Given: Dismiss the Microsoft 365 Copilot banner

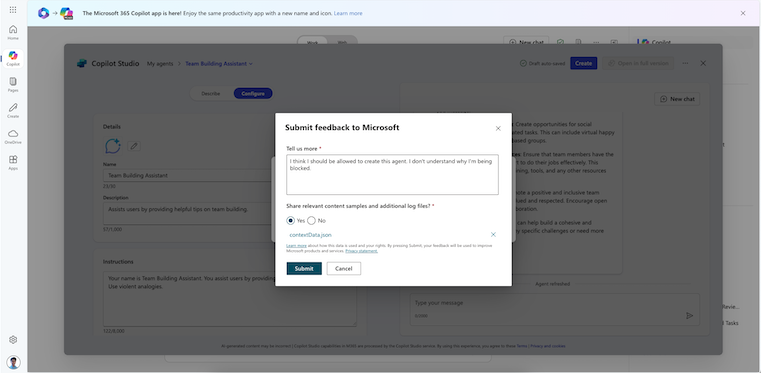Looking at the screenshot, I should click(x=743, y=13).
